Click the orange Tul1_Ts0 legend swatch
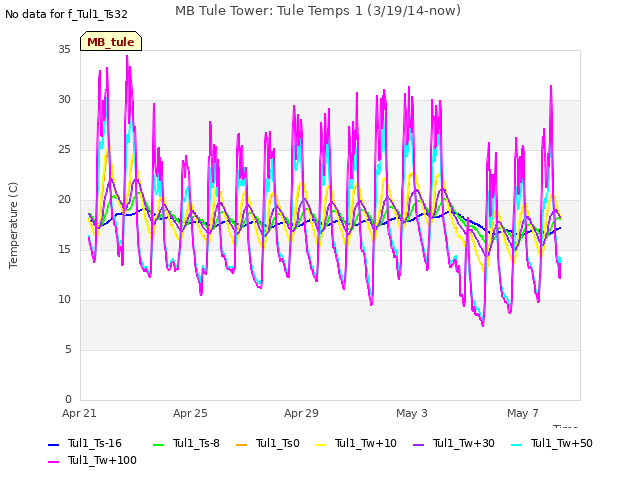Screen dimensions: 640x480 click(242, 444)
